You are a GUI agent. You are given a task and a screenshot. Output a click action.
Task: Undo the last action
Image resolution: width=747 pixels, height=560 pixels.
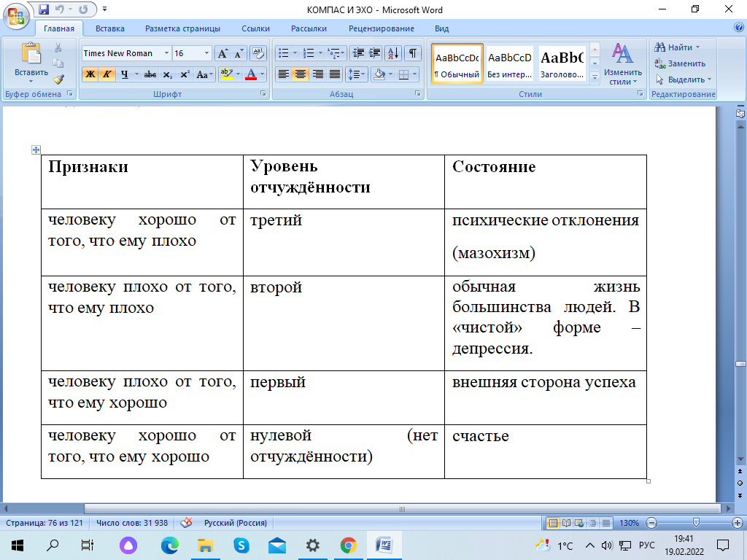pos(60,9)
